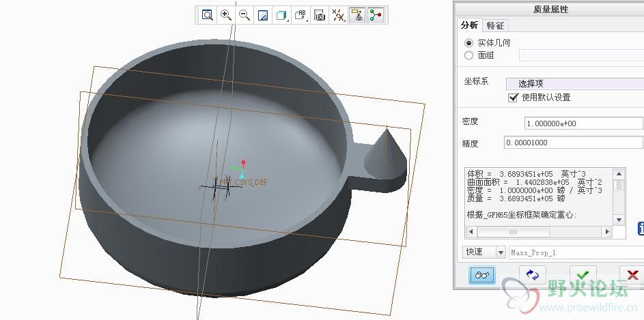Confirm with the green checkmark button
644x320 pixels.
583,275
